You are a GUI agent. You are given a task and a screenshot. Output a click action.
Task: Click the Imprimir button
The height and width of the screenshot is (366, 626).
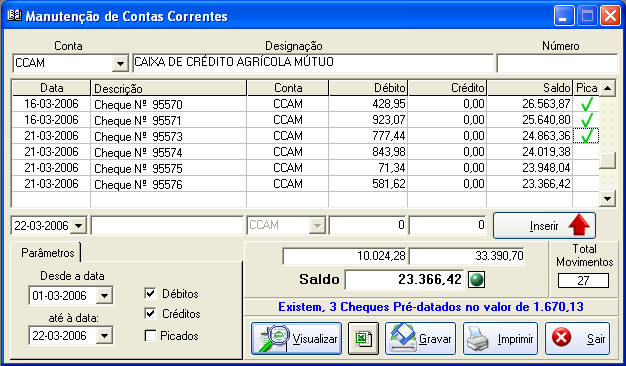(x=500, y=338)
